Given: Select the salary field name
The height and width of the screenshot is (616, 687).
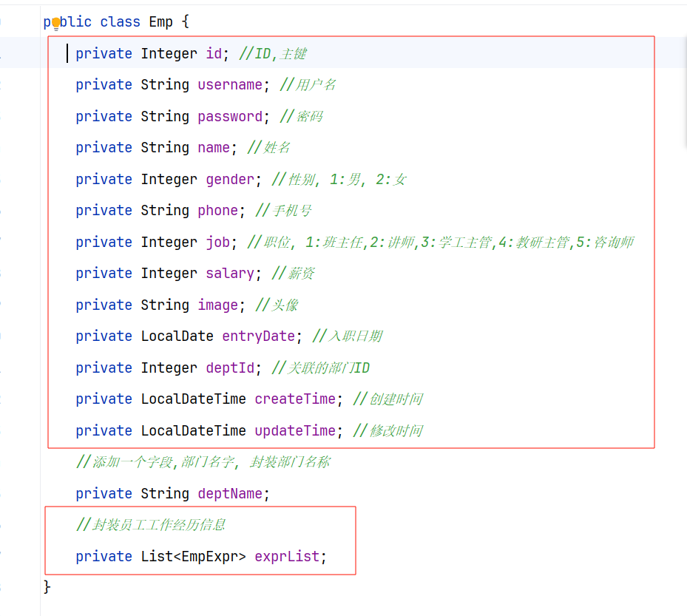Looking at the screenshot, I should [230, 274].
